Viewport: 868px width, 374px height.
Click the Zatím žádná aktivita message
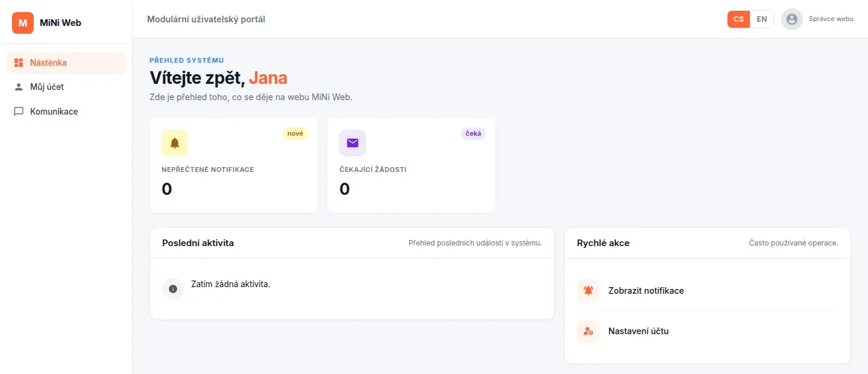[x=231, y=284]
